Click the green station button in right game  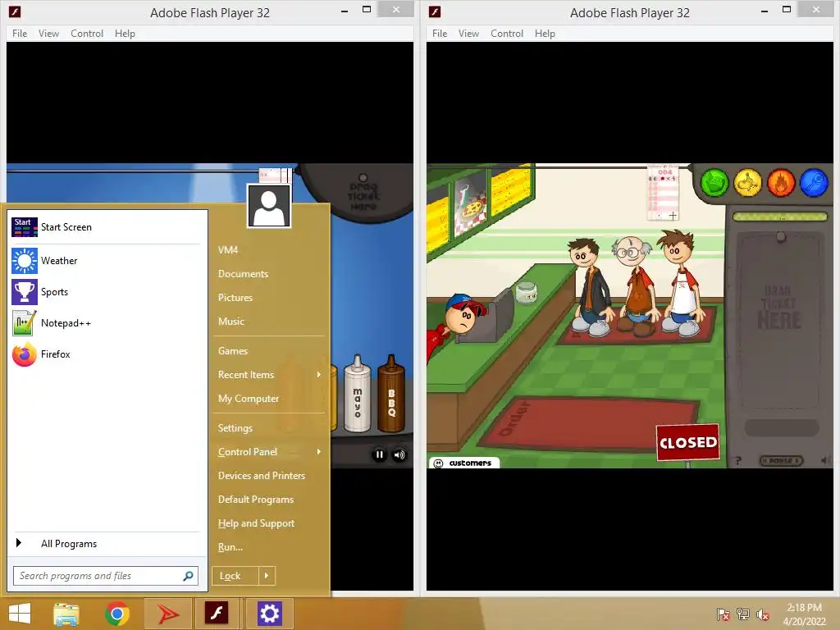(714, 182)
